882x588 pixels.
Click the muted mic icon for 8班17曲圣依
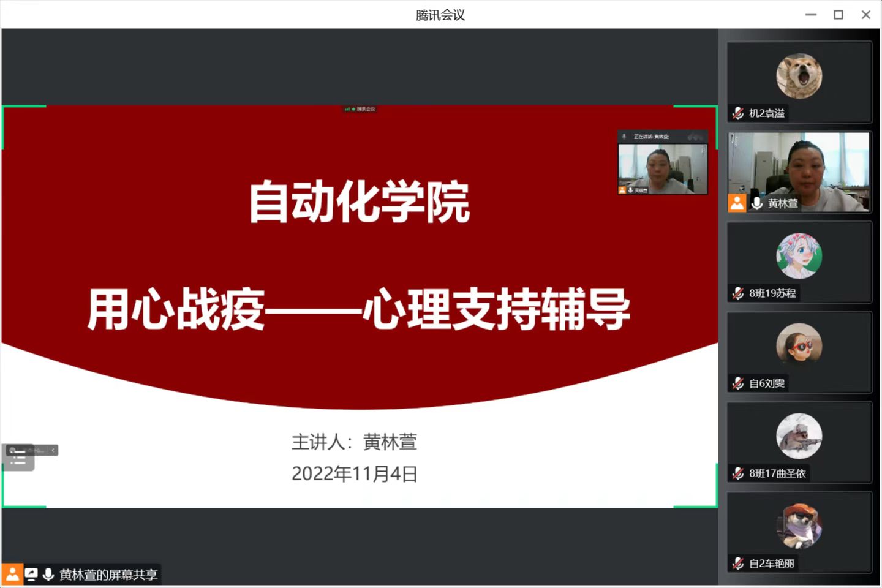pos(738,473)
